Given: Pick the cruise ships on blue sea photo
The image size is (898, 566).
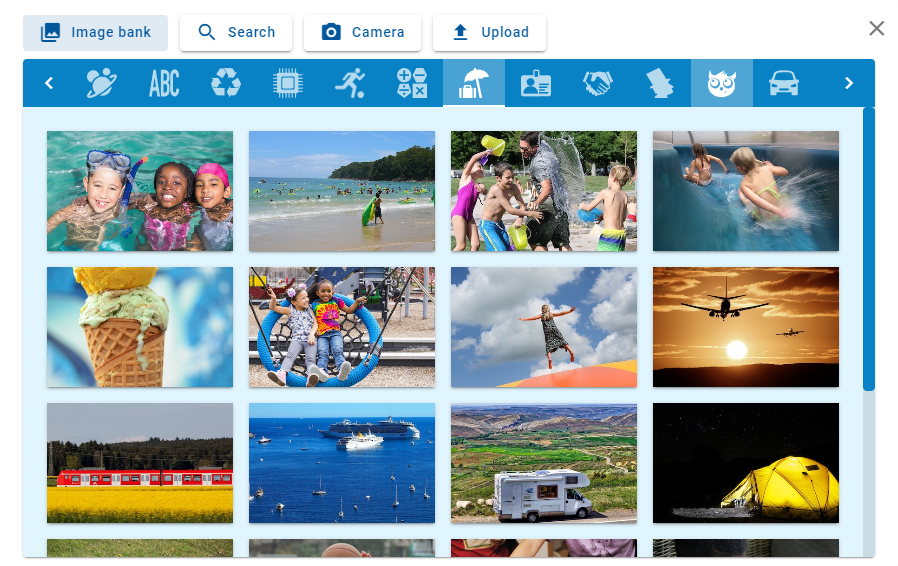Looking at the screenshot, I should click(x=342, y=463).
